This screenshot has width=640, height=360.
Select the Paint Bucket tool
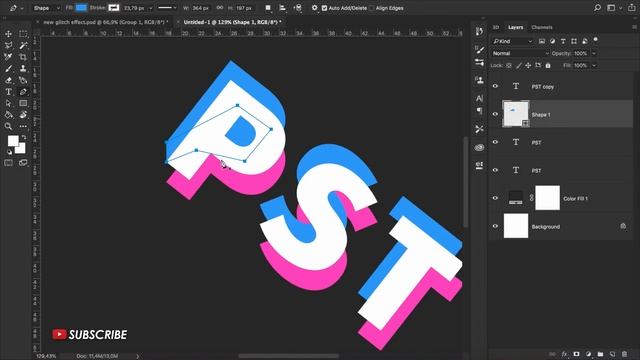click(8, 115)
